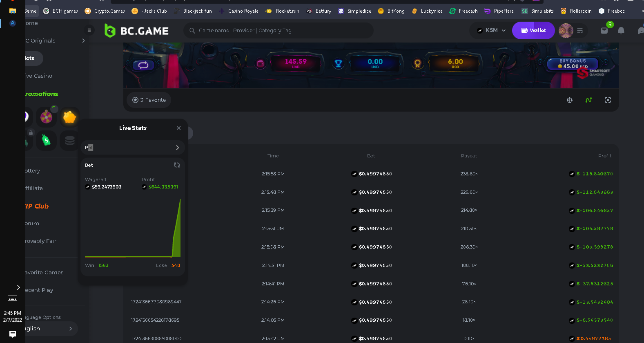
Task: Click the green dollar tag icon
Action: (x=46, y=141)
